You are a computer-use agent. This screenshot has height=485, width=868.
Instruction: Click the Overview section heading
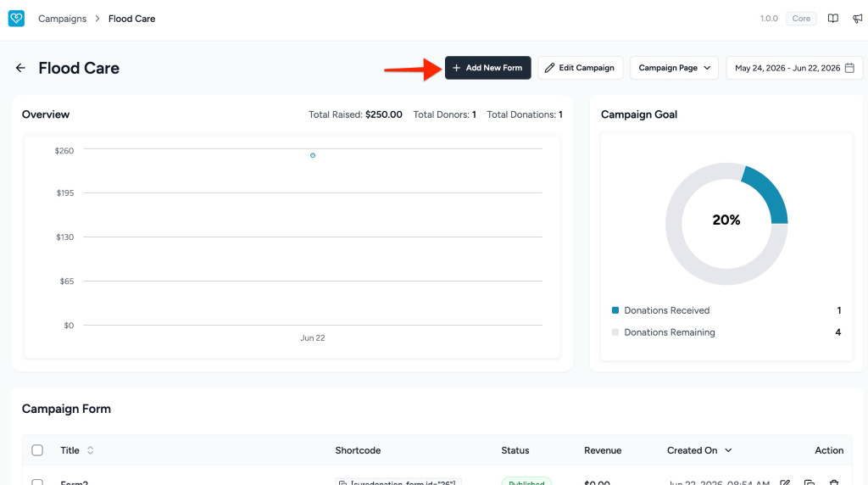click(x=46, y=114)
